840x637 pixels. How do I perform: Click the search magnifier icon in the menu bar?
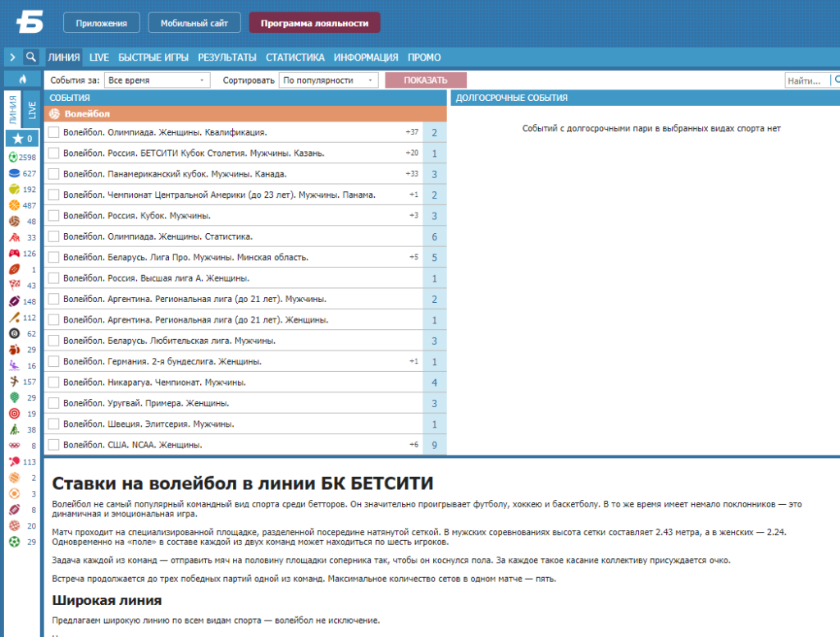point(31,57)
